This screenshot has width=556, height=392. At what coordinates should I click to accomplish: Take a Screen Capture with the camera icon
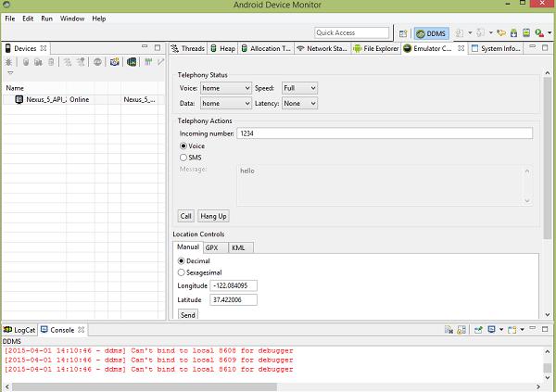(115, 62)
